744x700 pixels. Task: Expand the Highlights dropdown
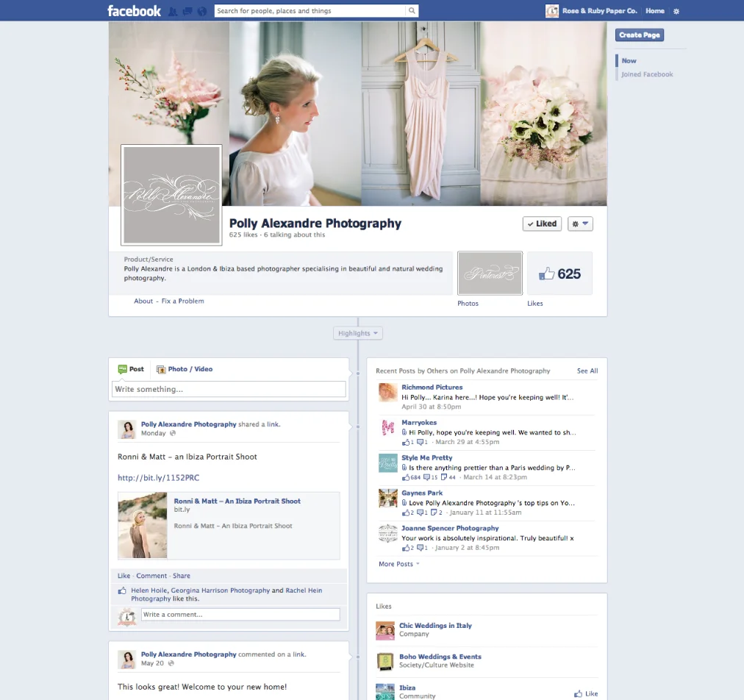[358, 333]
